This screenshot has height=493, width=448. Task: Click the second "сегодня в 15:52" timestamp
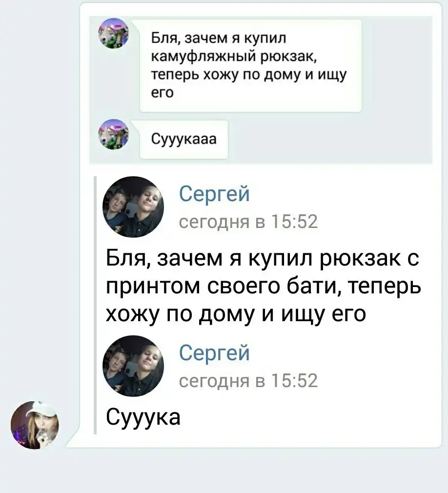point(248,381)
